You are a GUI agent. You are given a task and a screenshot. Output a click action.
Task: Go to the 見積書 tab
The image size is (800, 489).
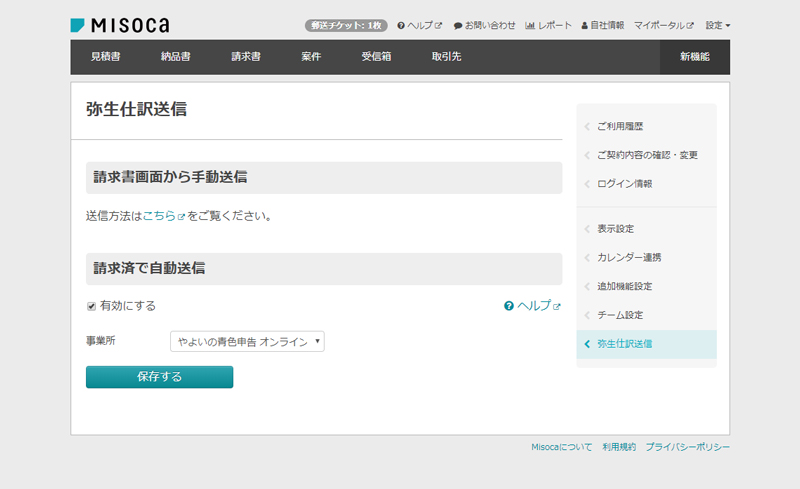coord(106,57)
